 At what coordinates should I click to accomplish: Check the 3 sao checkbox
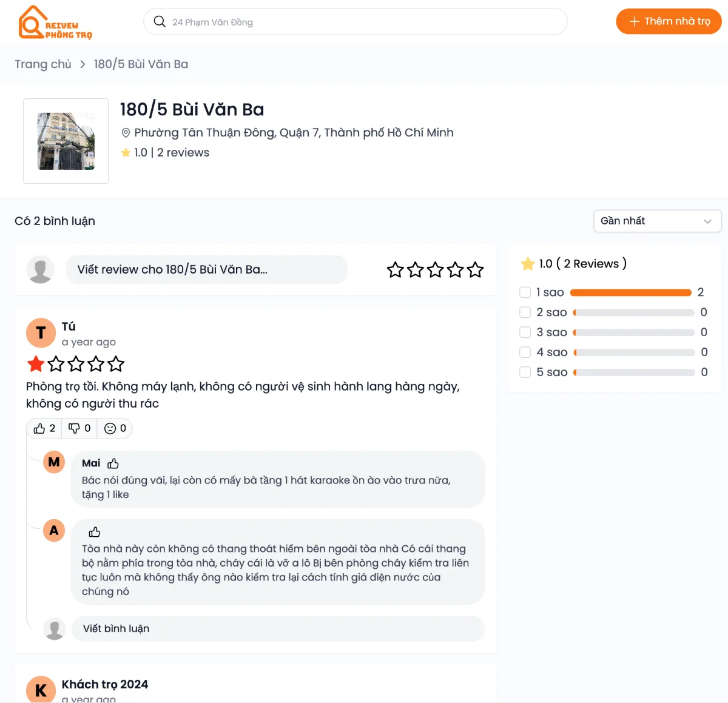pos(525,332)
